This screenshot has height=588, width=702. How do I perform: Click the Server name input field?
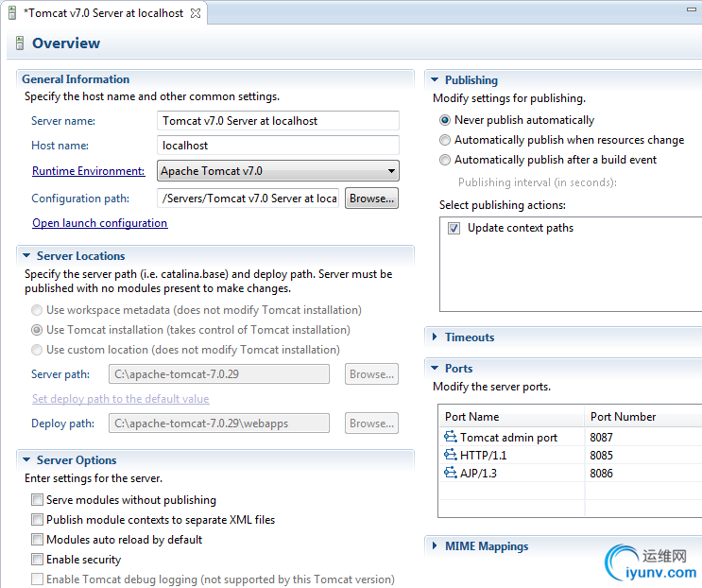[278, 121]
